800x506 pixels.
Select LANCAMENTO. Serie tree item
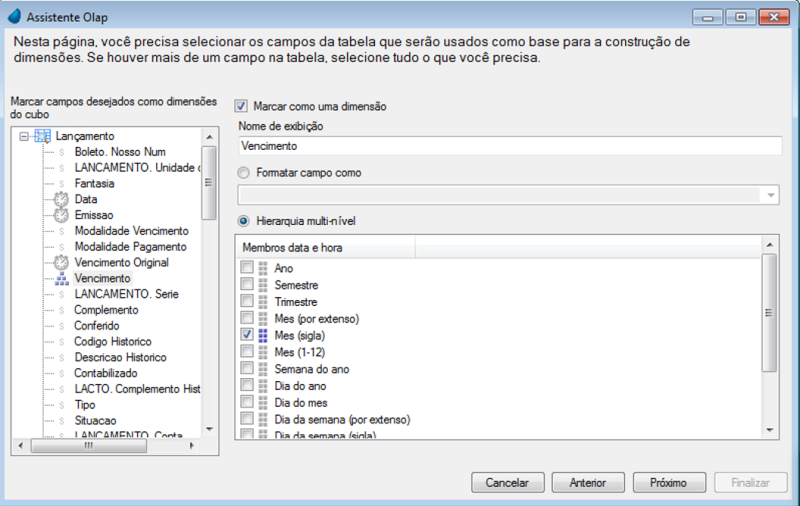pyautogui.click(x=127, y=294)
